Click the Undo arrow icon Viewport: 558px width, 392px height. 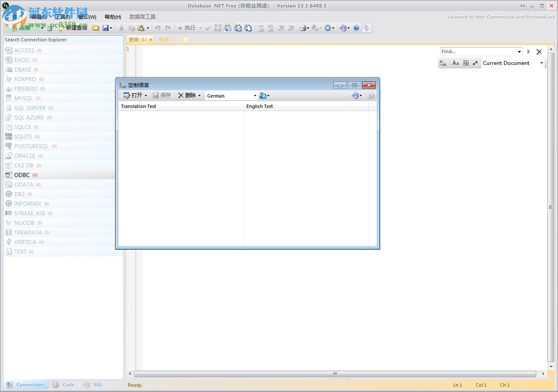point(157,28)
